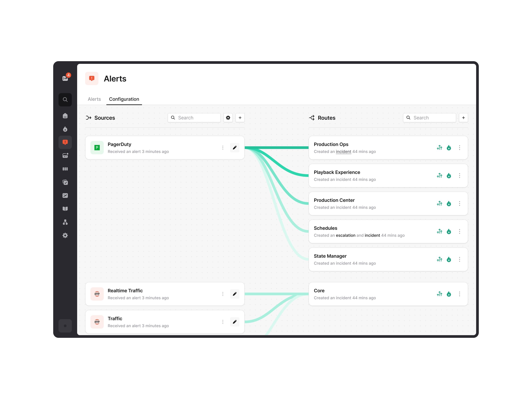Screen dimensions: 532x399
Task: Open the documentation book icon in the sidebar
Action: pyautogui.click(x=65, y=208)
